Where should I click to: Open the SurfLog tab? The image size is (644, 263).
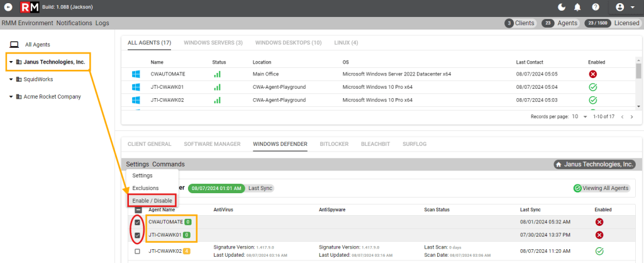(414, 144)
